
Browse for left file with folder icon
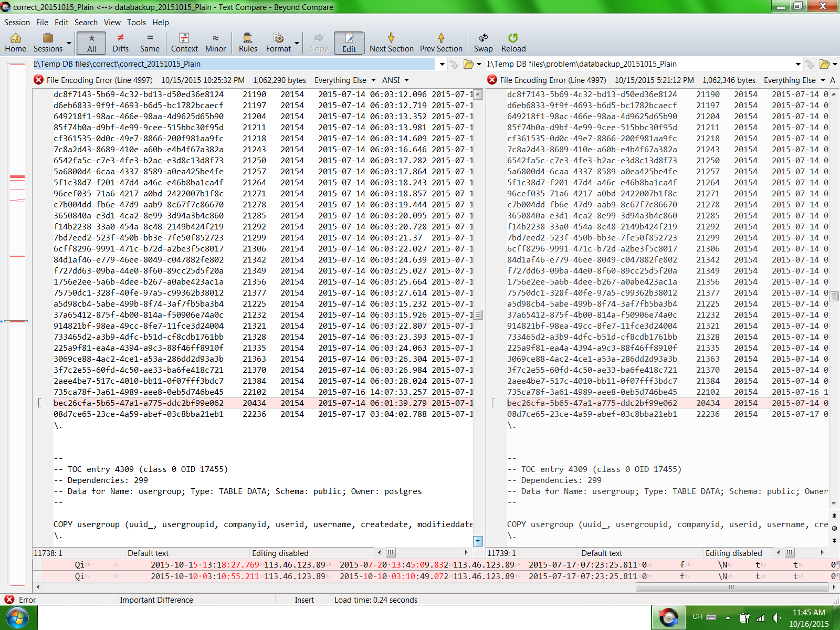[x=468, y=64]
